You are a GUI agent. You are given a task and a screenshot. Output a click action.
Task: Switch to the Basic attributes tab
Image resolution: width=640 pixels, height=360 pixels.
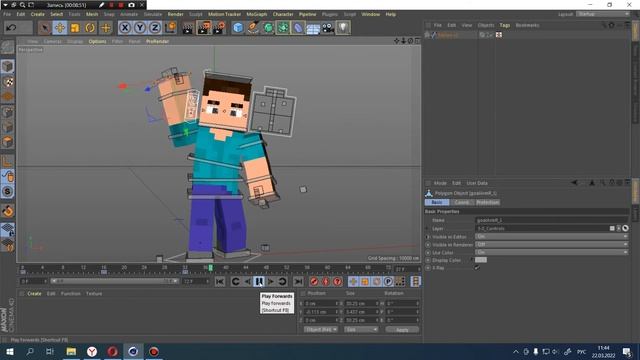[437, 202]
